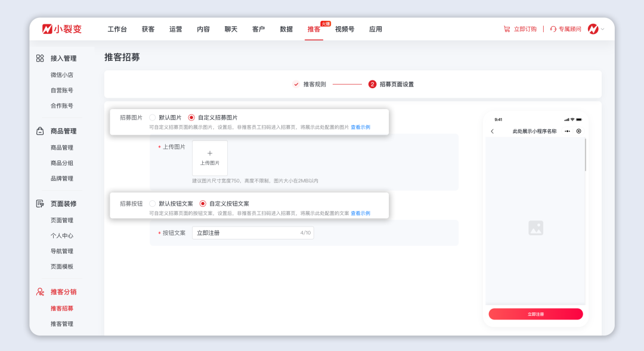Click the back arrow in mini-program preview
644x351 pixels.
493,131
